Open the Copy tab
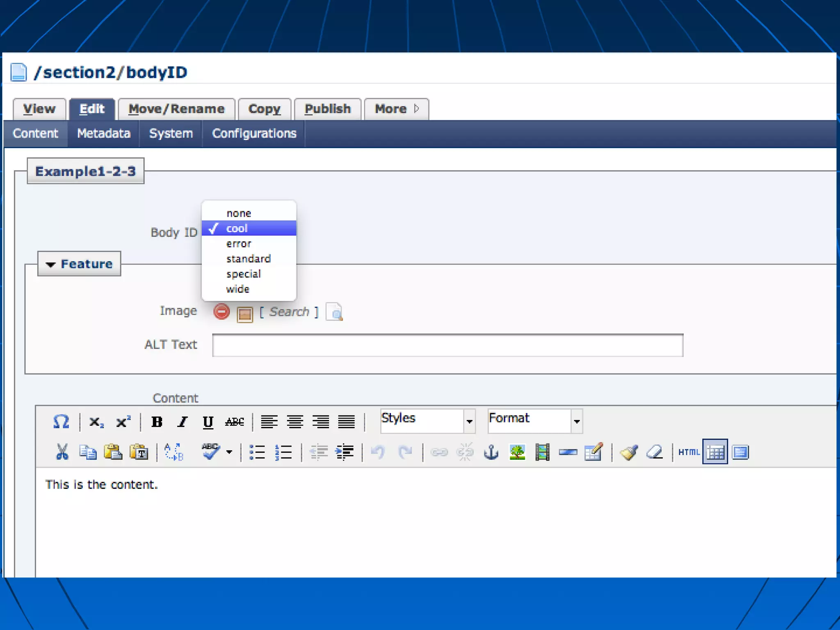Screen dimensions: 840x630 (x=265, y=109)
